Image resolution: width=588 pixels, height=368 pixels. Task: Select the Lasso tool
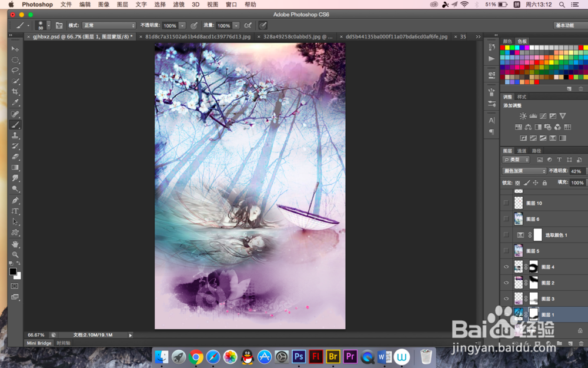(x=15, y=70)
